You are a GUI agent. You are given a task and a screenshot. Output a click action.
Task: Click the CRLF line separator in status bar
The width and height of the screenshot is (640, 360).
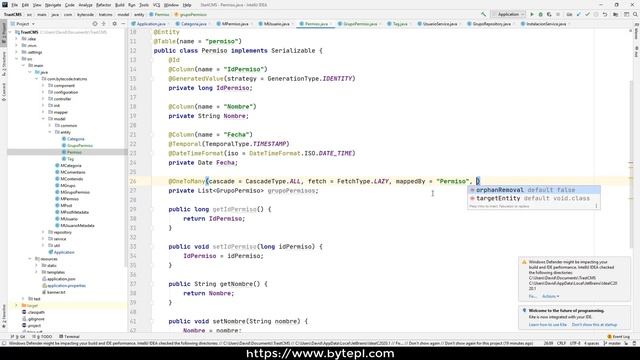point(561,343)
